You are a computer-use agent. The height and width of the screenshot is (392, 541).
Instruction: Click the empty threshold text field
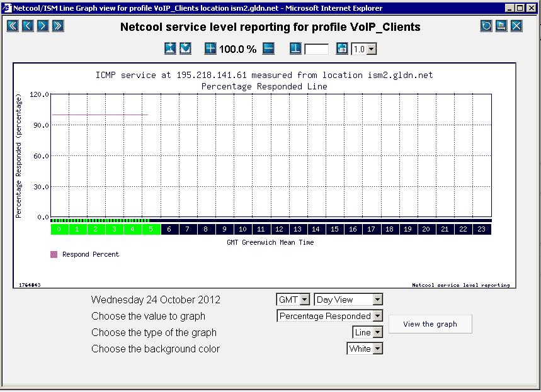[316, 49]
